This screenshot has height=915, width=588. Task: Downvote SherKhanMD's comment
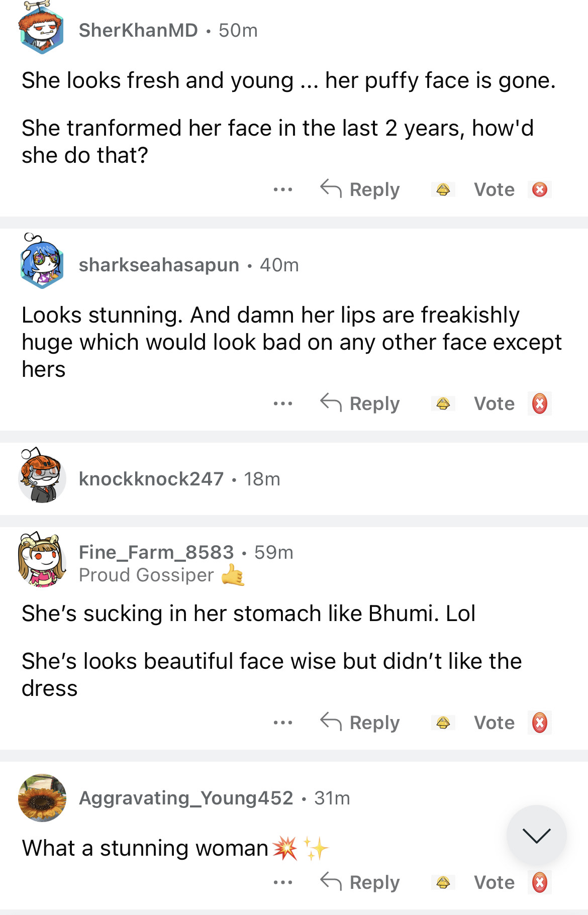pos(540,190)
